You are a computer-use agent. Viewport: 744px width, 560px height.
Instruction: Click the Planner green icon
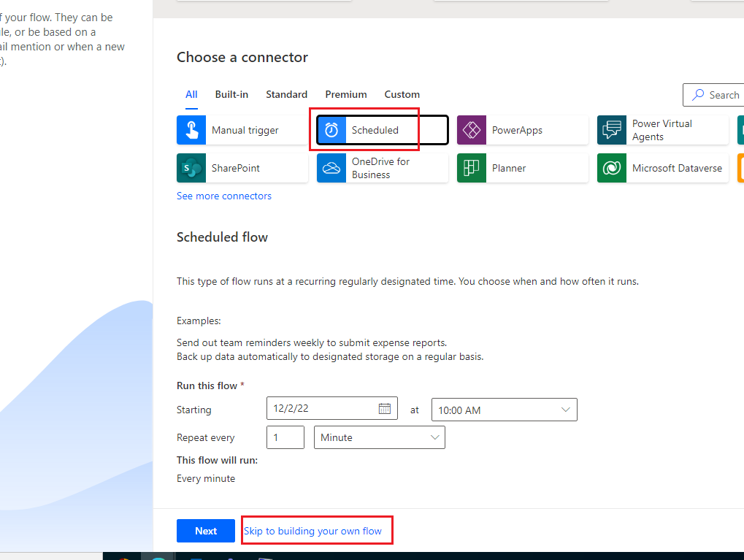(x=472, y=168)
